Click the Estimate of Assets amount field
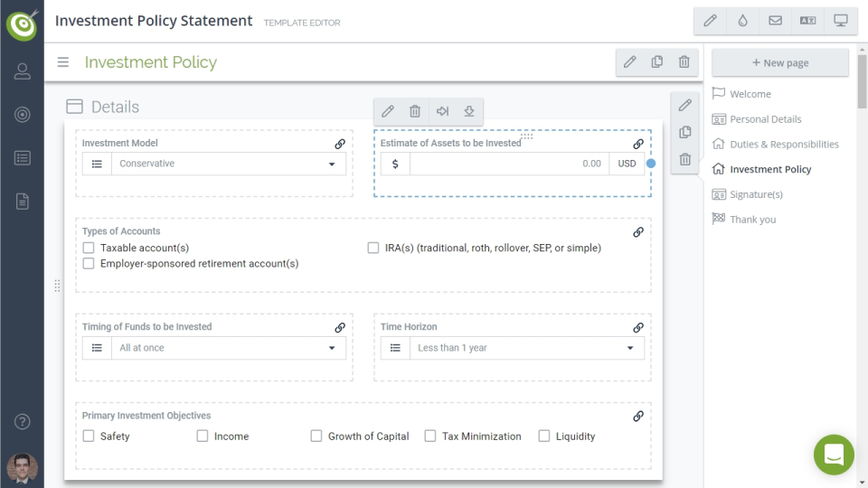 508,164
